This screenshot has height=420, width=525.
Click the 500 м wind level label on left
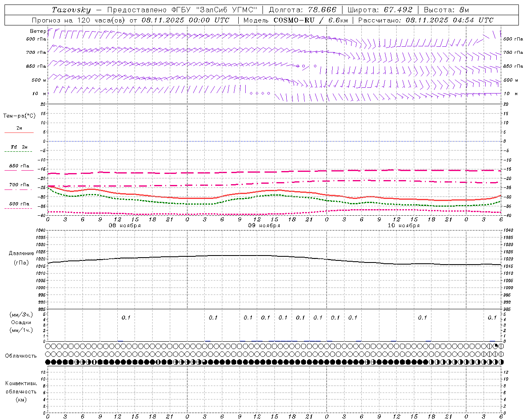(x=39, y=80)
